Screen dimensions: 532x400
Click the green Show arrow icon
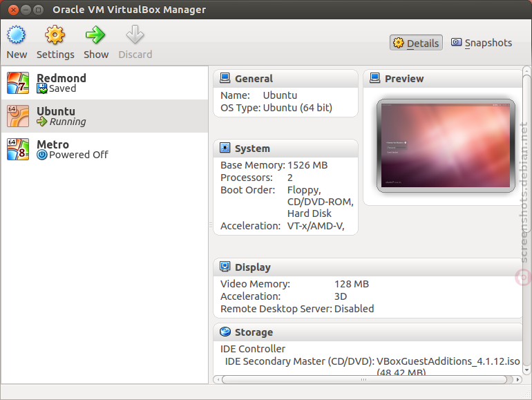click(x=95, y=35)
